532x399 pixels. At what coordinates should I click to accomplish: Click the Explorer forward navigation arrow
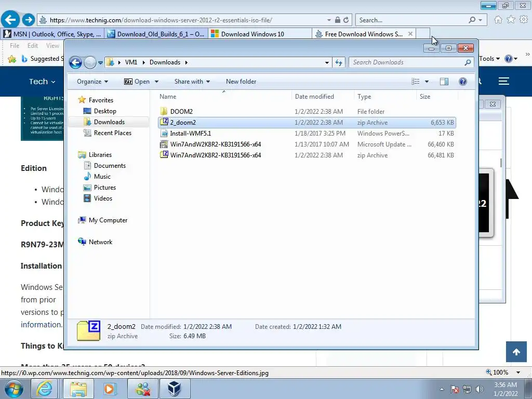click(x=90, y=62)
